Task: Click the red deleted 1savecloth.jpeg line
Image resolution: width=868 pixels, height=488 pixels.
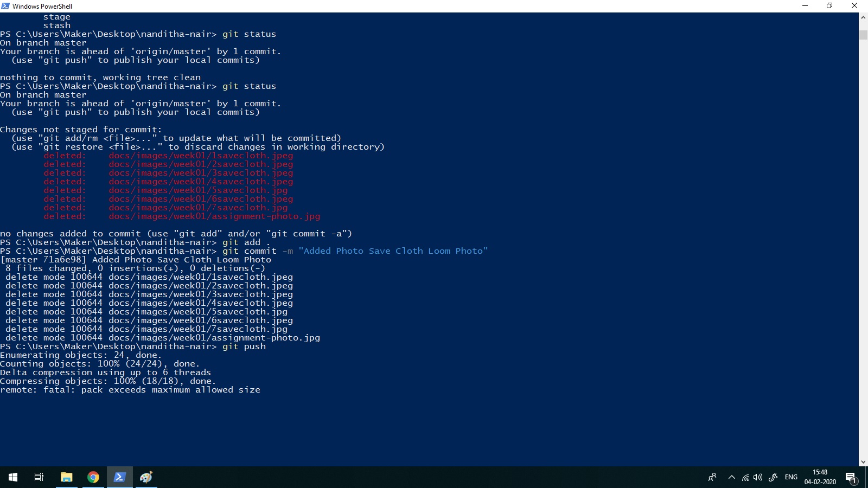Action: pyautogui.click(x=168, y=156)
